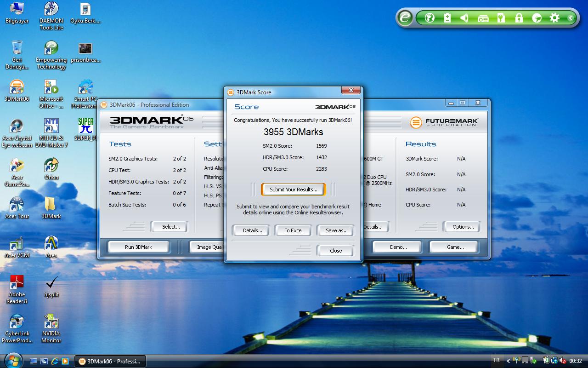Open the eSettings gear icon in Empowering toolbar
This screenshot has height=368, width=588.
[554, 18]
